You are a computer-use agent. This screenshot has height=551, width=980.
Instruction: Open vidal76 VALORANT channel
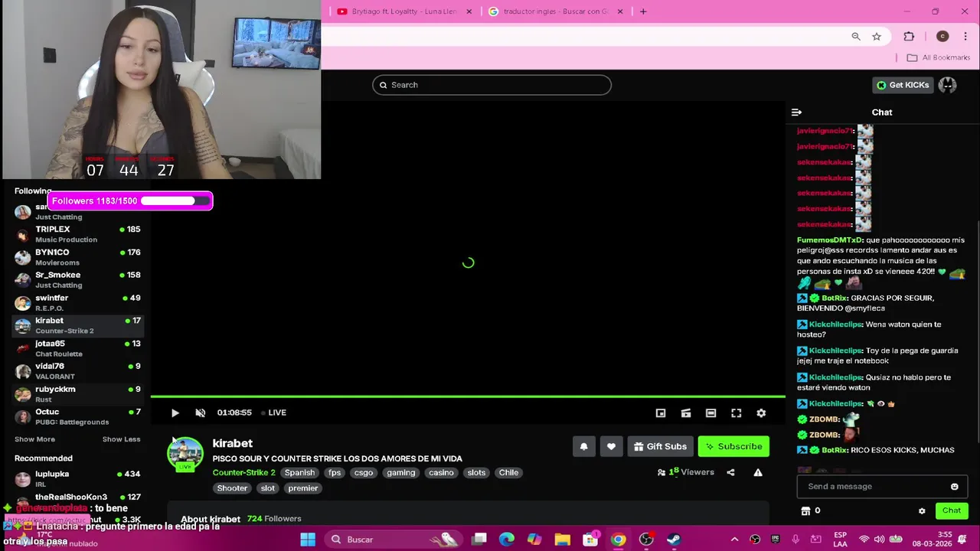tap(77, 371)
